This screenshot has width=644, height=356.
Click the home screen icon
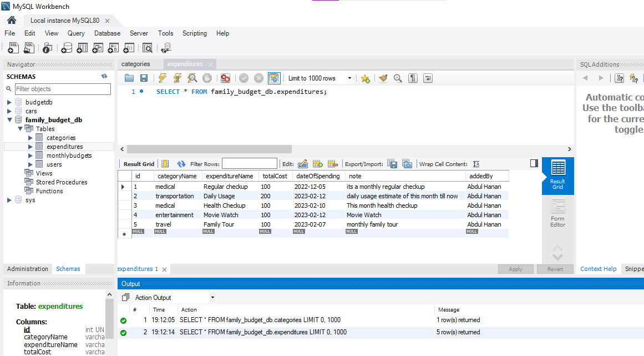tap(12, 21)
